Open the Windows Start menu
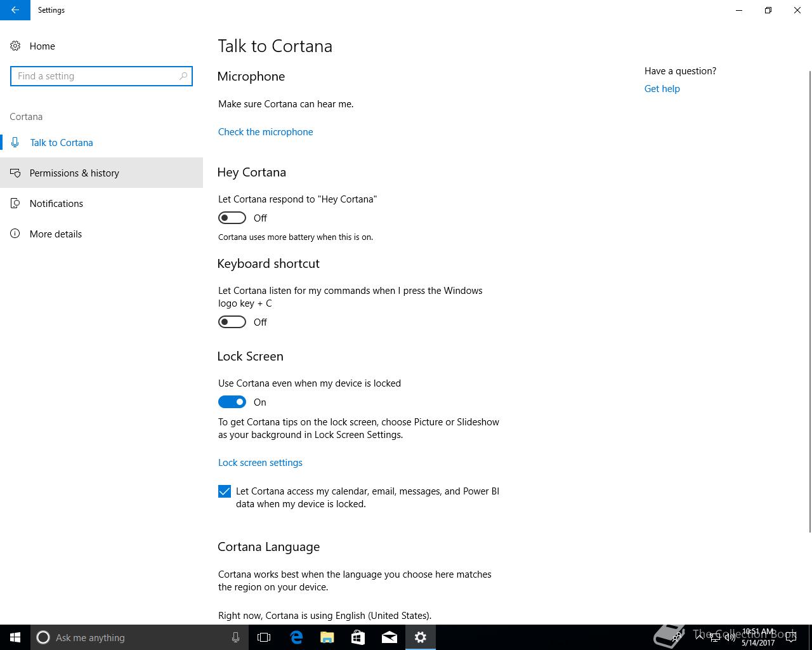The image size is (812, 650). [x=15, y=637]
